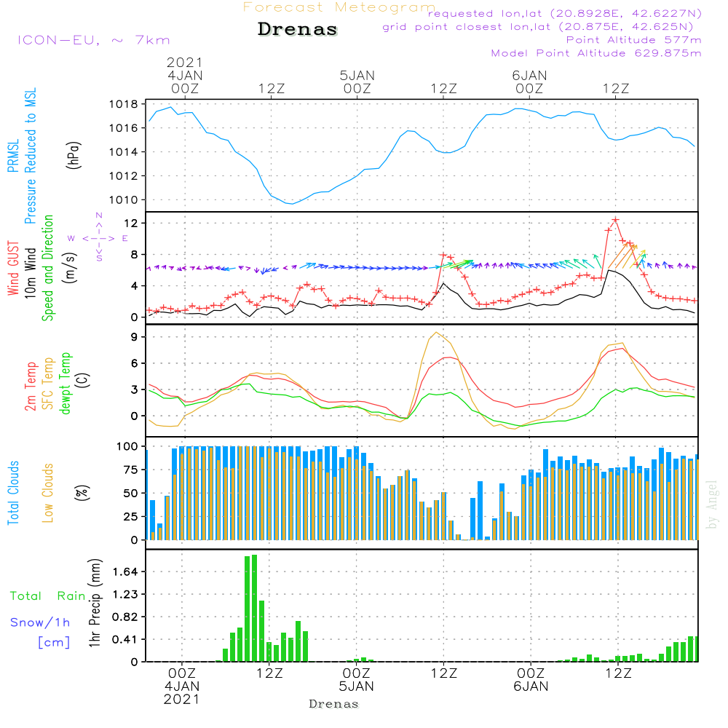This screenshot has width=728, height=728.
Task: Click top axis 5JAN 00Z label
Action: point(357,82)
